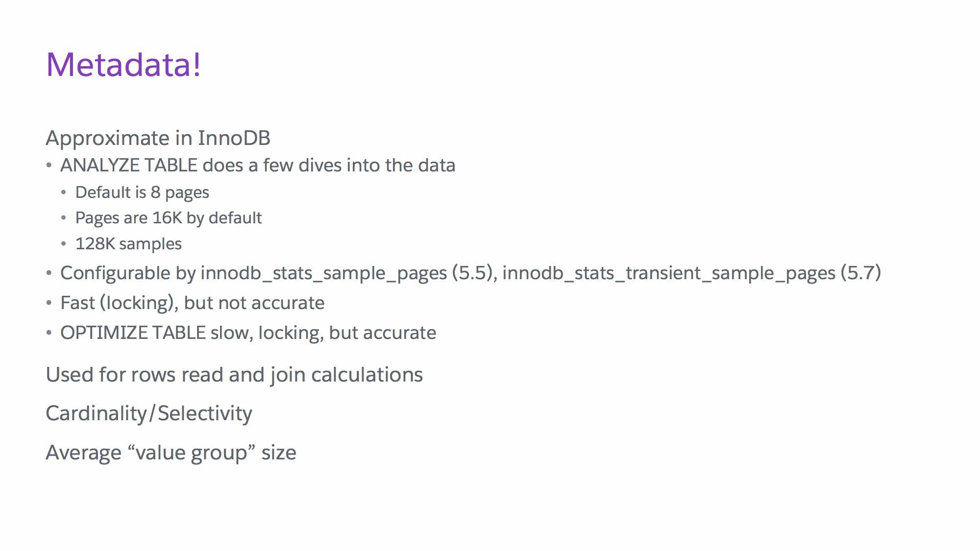The height and width of the screenshot is (551, 980).
Task: Click the OPTIMIZE TABLE slow, locking bullet
Action: 248,333
